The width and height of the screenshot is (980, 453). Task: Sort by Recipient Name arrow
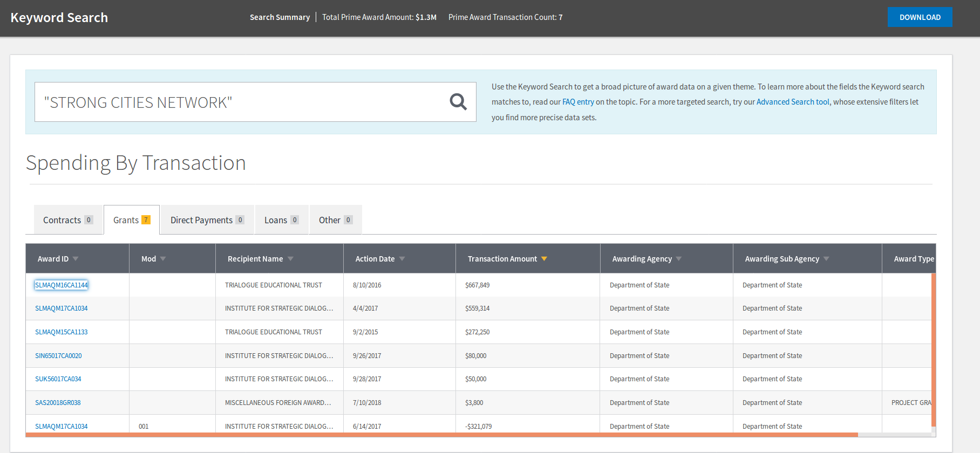290,259
